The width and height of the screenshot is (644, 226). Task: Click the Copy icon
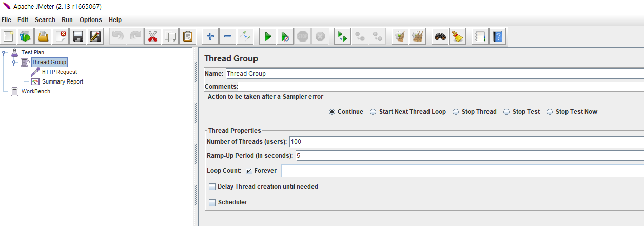[170, 36]
